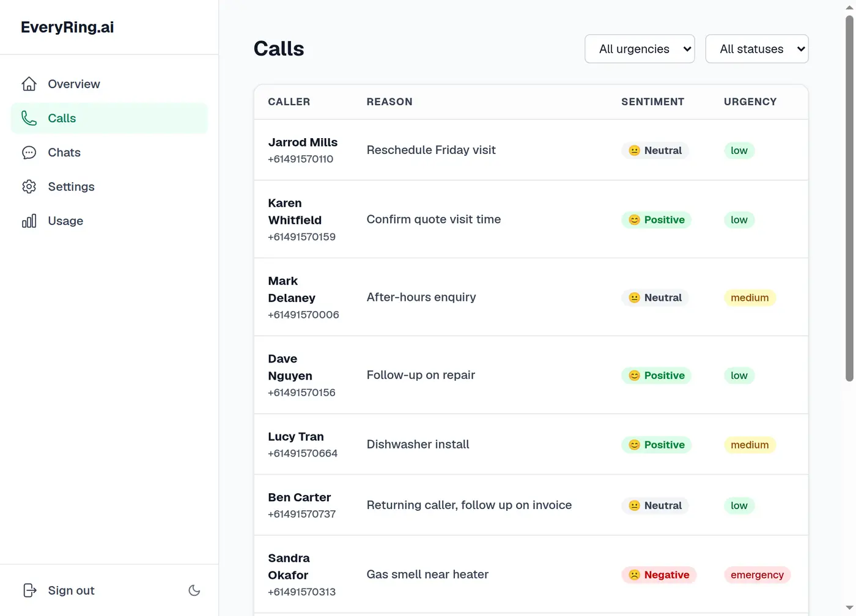Viewport: 856px width, 616px height.
Task: Click phone number +61491570006
Action: point(303,315)
